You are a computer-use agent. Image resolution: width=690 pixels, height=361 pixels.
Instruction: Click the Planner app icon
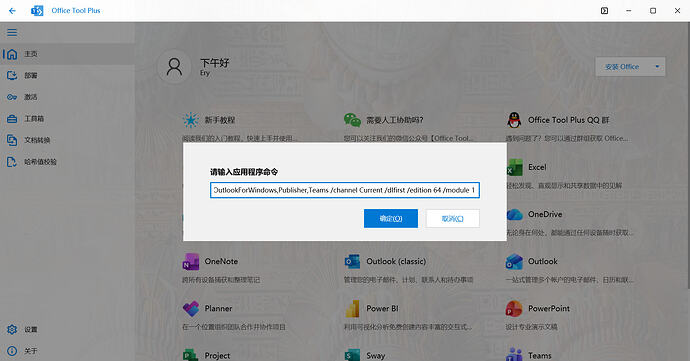pos(191,309)
